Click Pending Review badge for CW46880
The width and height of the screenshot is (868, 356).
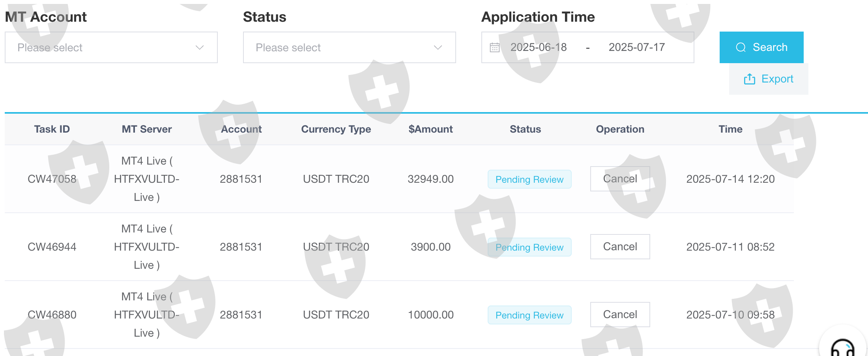pos(529,315)
